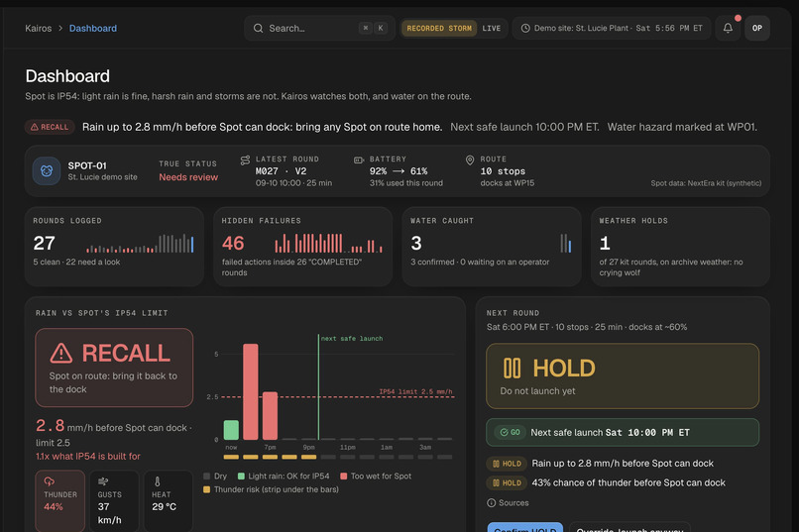Viewport: 799px width, 532px height.
Task: Open the Rounds Logged card
Action: (x=114, y=247)
